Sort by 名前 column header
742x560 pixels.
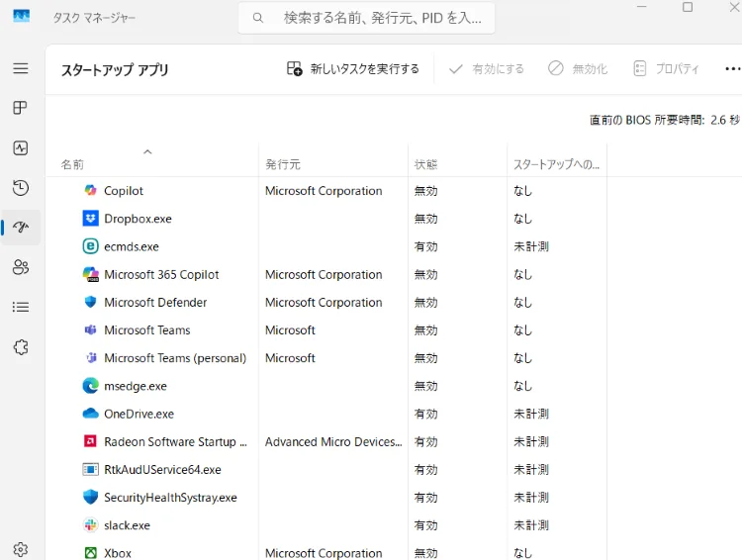tap(73, 164)
